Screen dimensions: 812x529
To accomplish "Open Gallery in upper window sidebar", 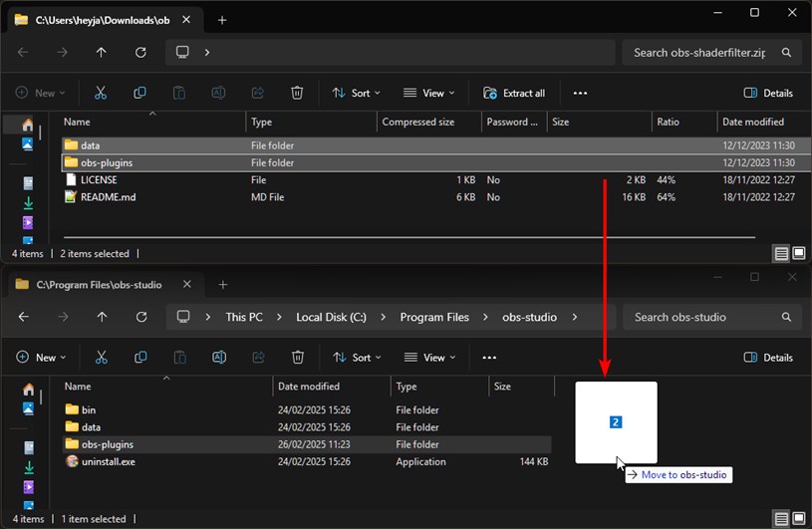I will 28,143.
